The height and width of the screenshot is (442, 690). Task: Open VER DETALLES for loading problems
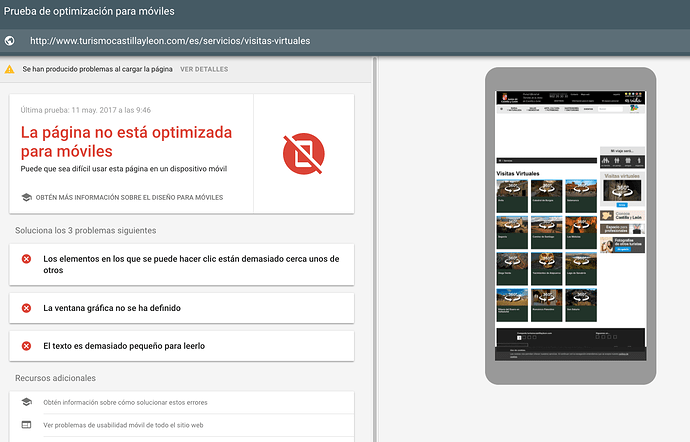[204, 69]
